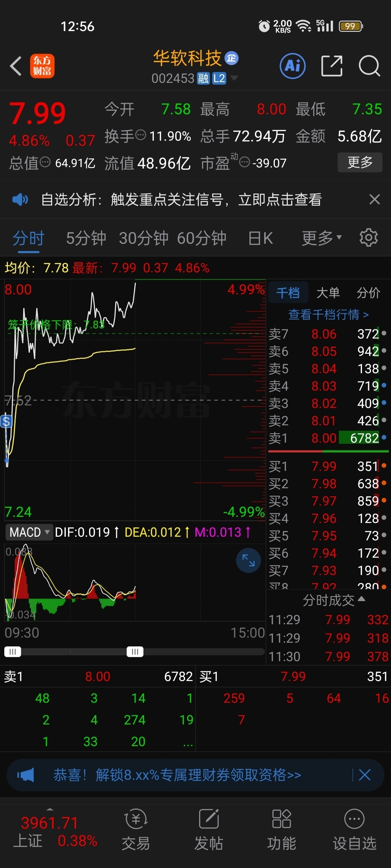Image resolution: width=391 pixels, height=868 pixels.
Task: Expand the 更多 chart periods dropdown
Action: [322, 238]
